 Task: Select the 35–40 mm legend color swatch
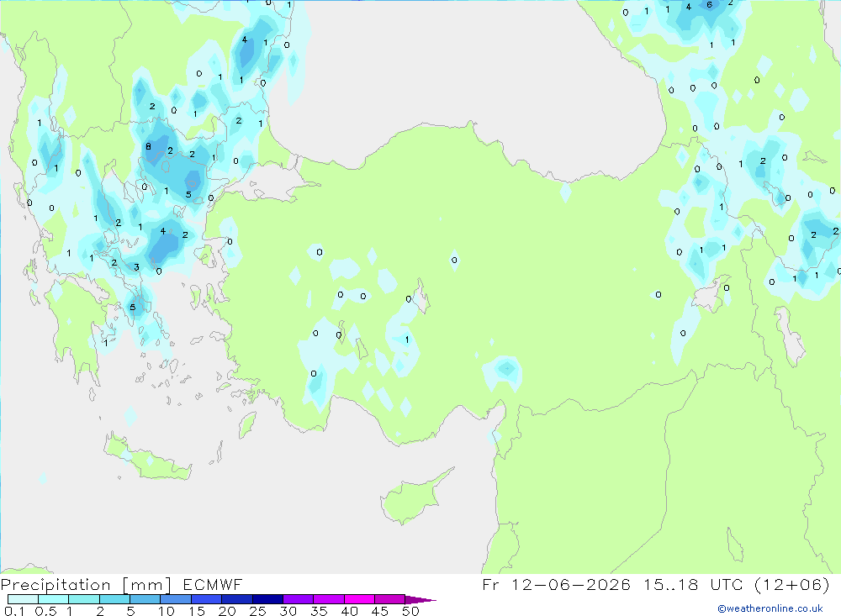tap(329, 599)
